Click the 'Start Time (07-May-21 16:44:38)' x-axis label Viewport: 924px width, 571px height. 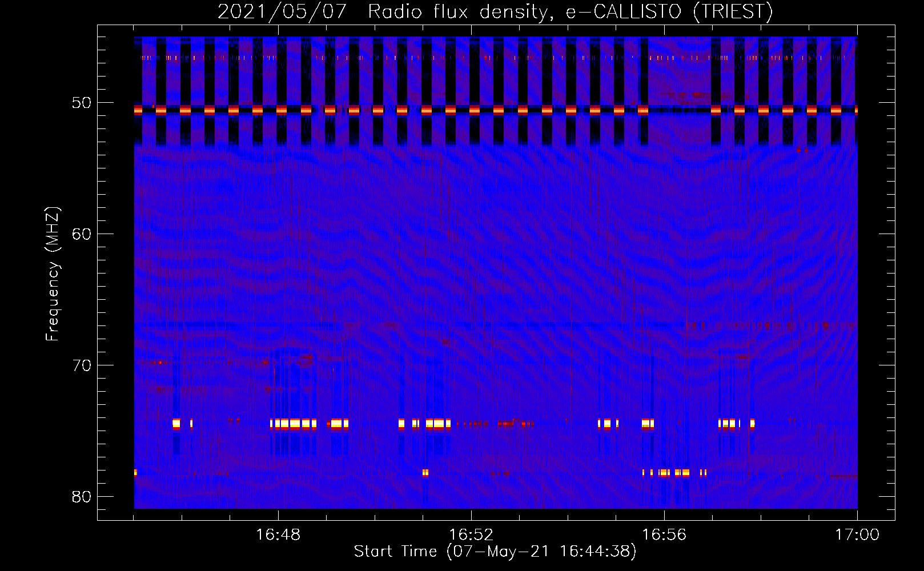[495, 552]
